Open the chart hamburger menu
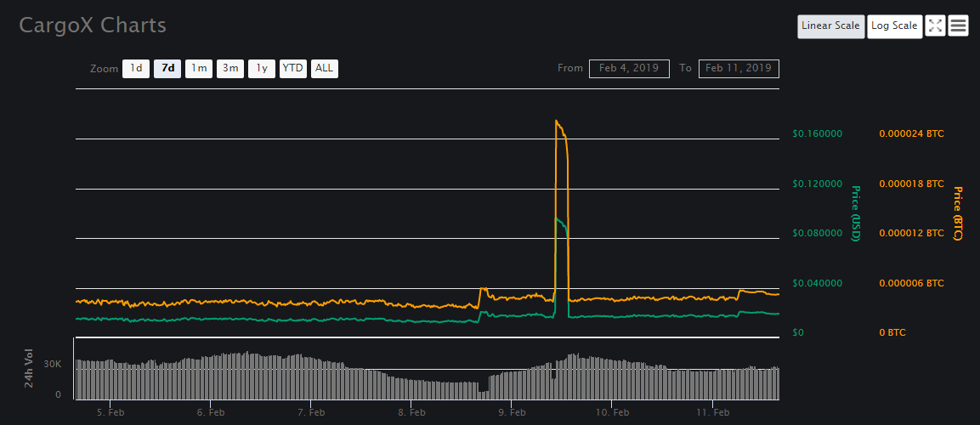The width and height of the screenshot is (980, 425). [958, 25]
